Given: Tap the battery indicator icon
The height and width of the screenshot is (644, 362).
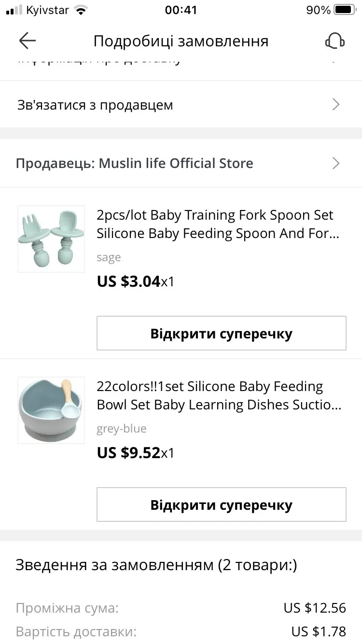Looking at the screenshot, I should click(345, 10).
